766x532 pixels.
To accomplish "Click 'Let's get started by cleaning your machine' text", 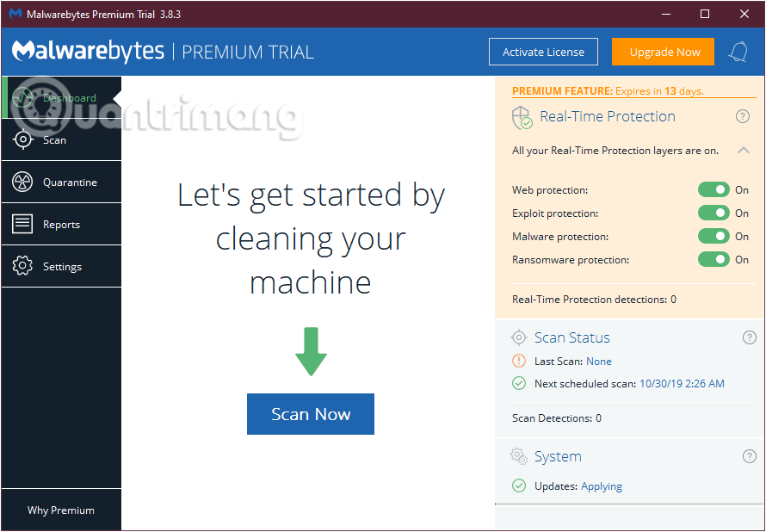I will click(311, 238).
